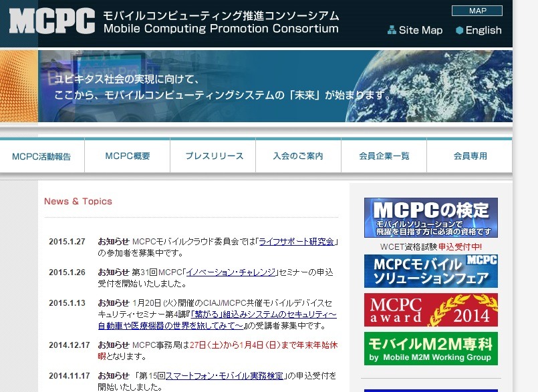Click the 2014.11.17 news date
538x392 pixels.
coord(70,376)
